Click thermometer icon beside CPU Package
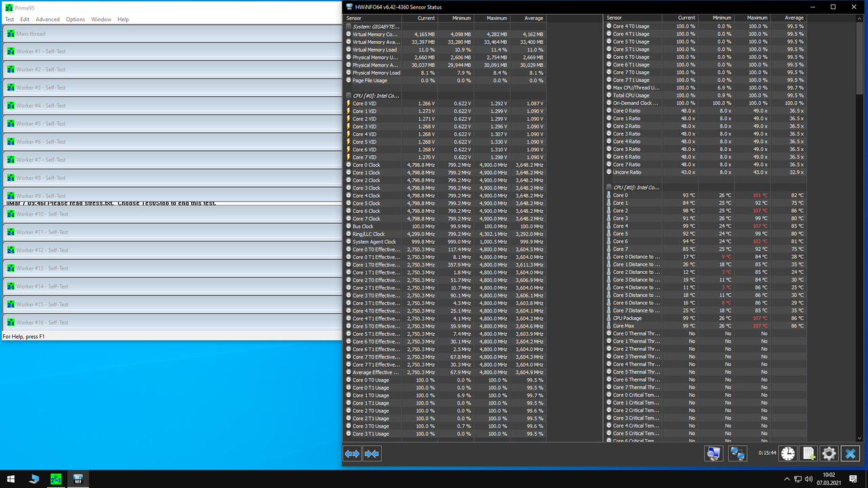 608,318
